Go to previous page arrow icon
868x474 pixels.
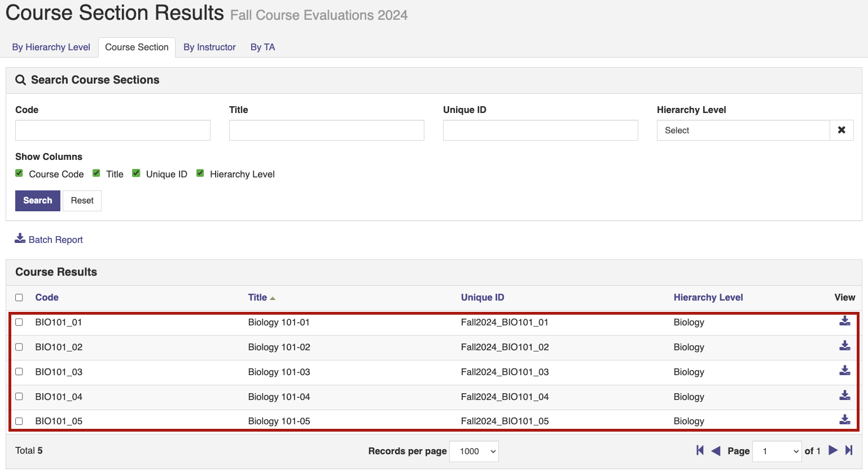click(716, 450)
